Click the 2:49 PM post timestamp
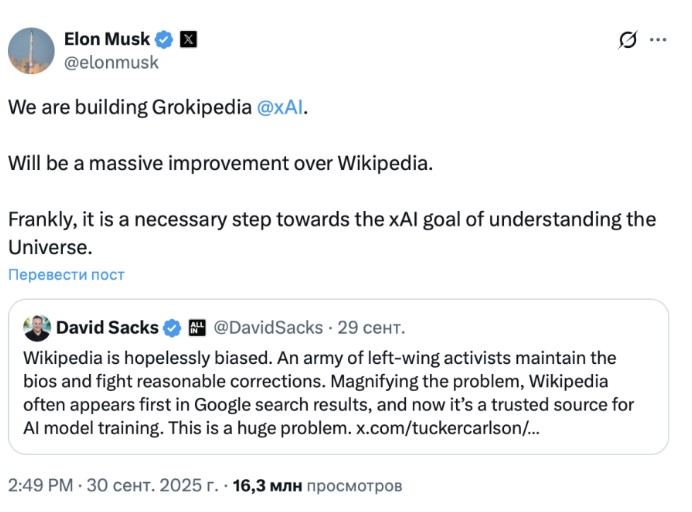Screen dimensions: 692x512 [x=40, y=486]
